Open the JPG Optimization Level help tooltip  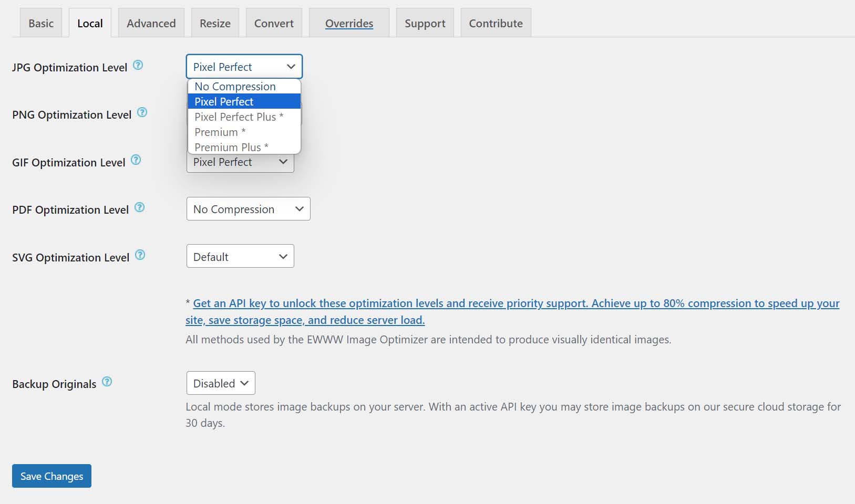click(x=137, y=65)
